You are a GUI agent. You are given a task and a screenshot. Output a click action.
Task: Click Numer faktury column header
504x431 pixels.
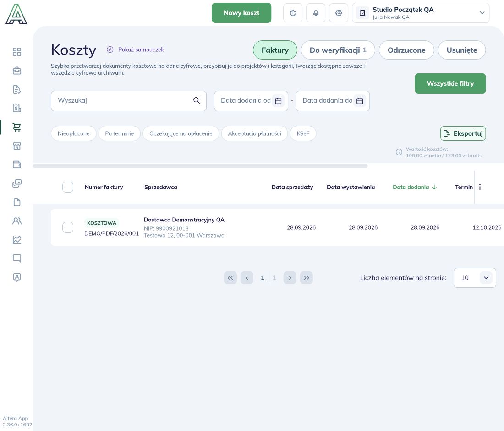coord(104,187)
